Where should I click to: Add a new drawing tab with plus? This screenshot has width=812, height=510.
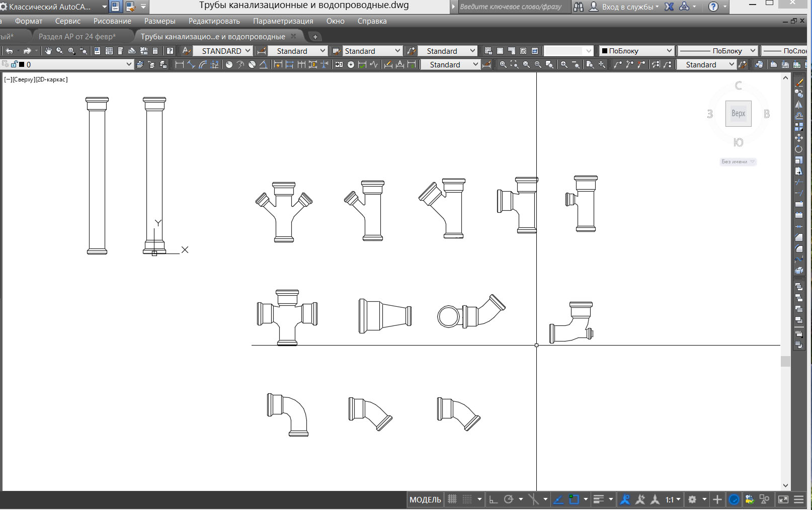point(315,37)
